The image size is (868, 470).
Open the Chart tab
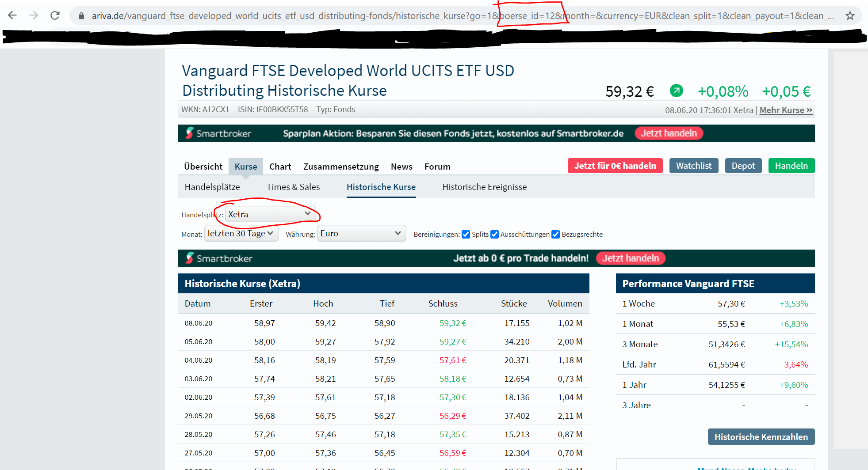(280, 167)
